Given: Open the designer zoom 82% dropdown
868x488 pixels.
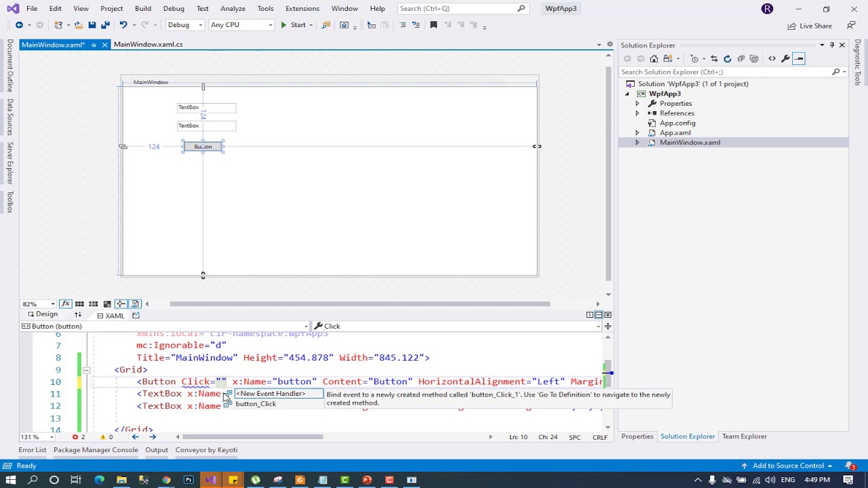Looking at the screenshot, I should click(52, 304).
